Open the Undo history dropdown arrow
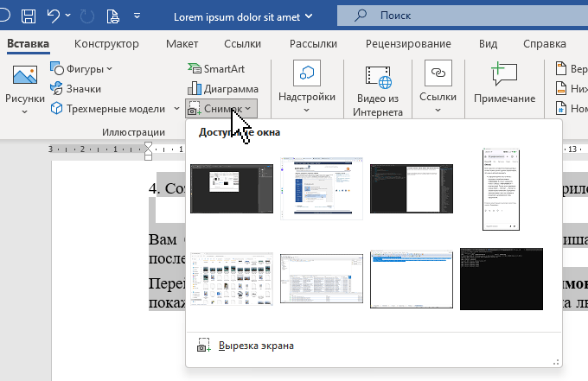This screenshot has height=381, width=588. point(67,16)
